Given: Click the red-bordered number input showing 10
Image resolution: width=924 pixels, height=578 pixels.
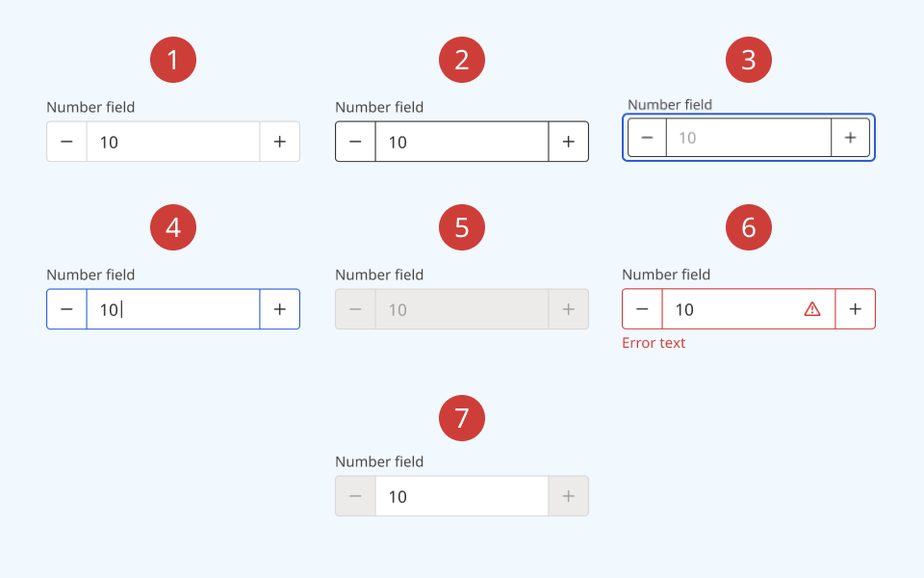Looking at the screenshot, I should 731,309.
